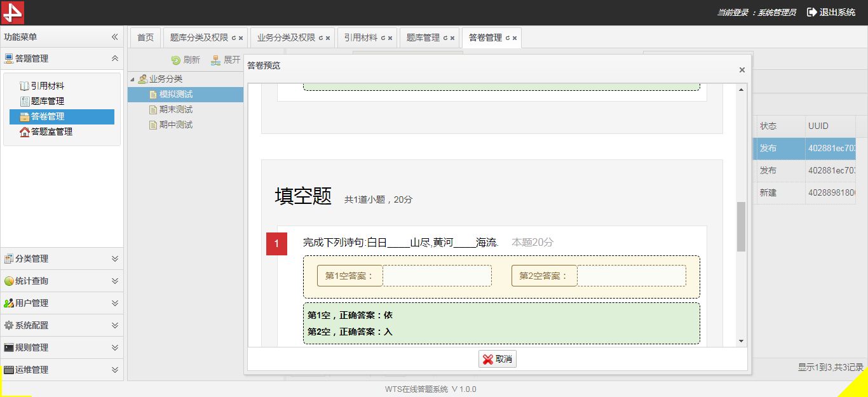Click the reference materials book icon

point(24,86)
